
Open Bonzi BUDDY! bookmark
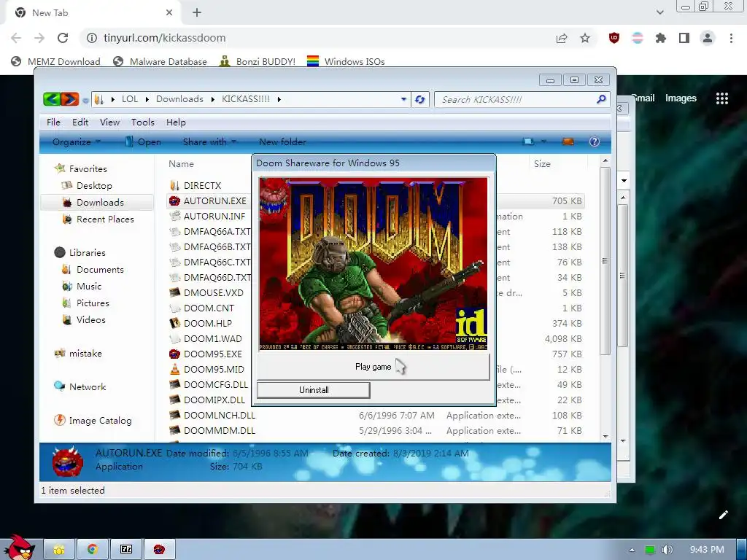(x=258, y=61)
